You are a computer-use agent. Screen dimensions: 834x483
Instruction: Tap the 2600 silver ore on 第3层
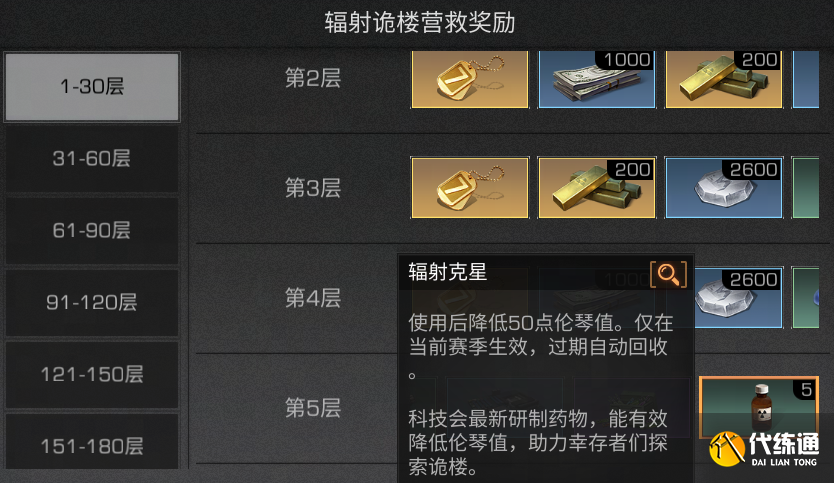pyautogui.click(x=724, y=187)
